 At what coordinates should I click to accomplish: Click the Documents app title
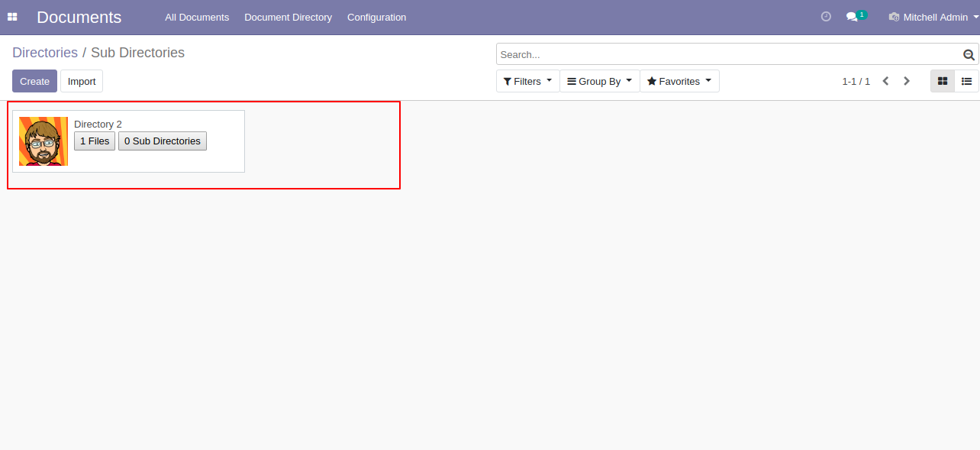click(79, 17)
